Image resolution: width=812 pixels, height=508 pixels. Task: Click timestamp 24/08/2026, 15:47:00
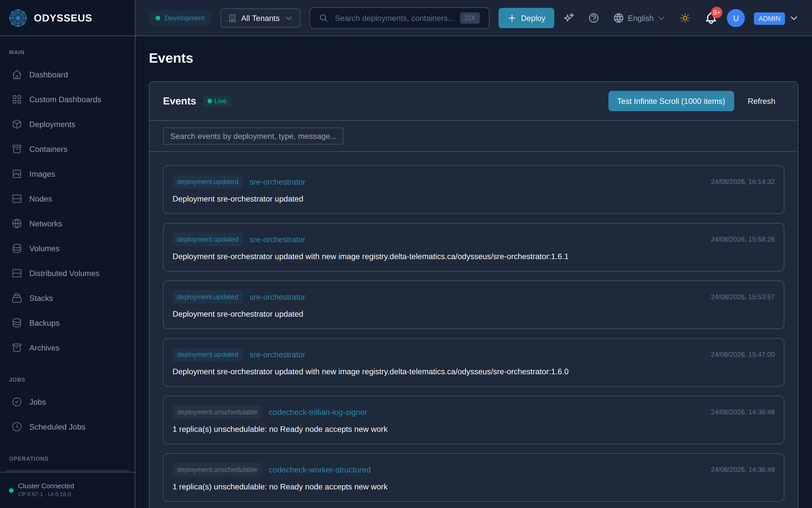click(x=743, y=354)
